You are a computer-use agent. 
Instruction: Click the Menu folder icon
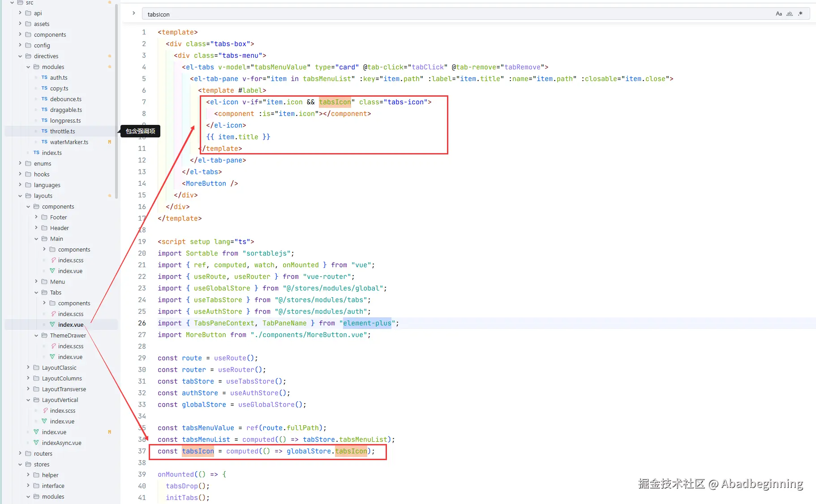[44, 282]
